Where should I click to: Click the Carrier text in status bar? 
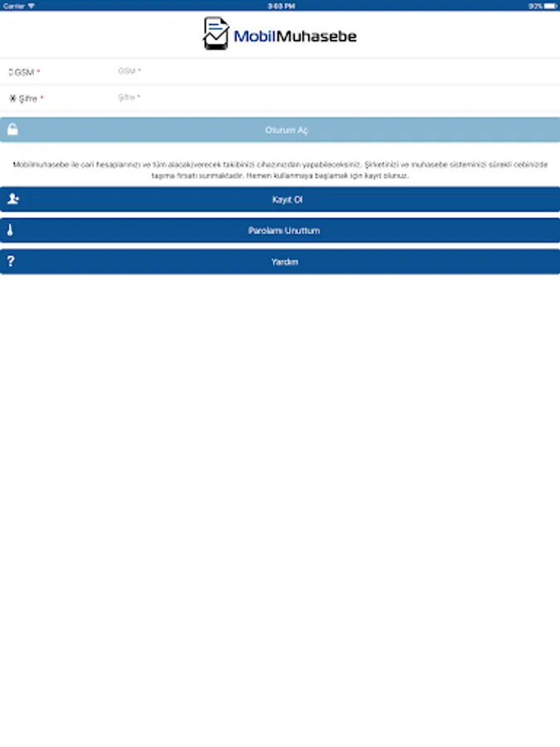point(14,6)
